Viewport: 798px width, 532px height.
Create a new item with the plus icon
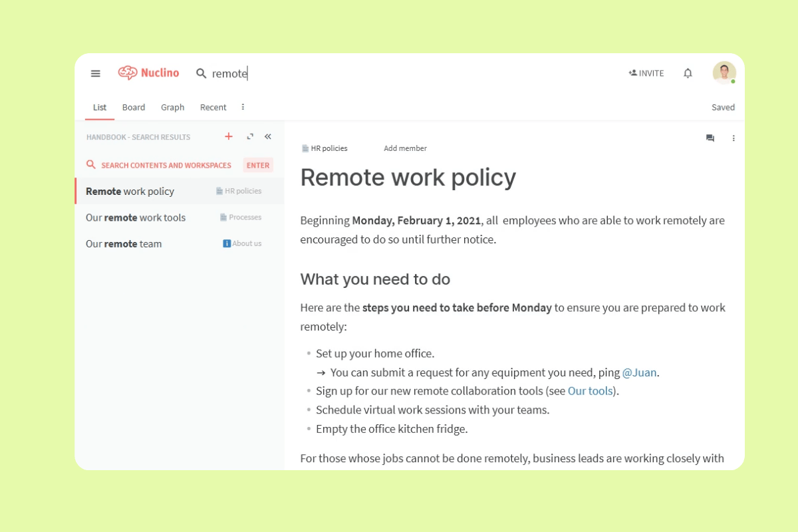[228, 136]
